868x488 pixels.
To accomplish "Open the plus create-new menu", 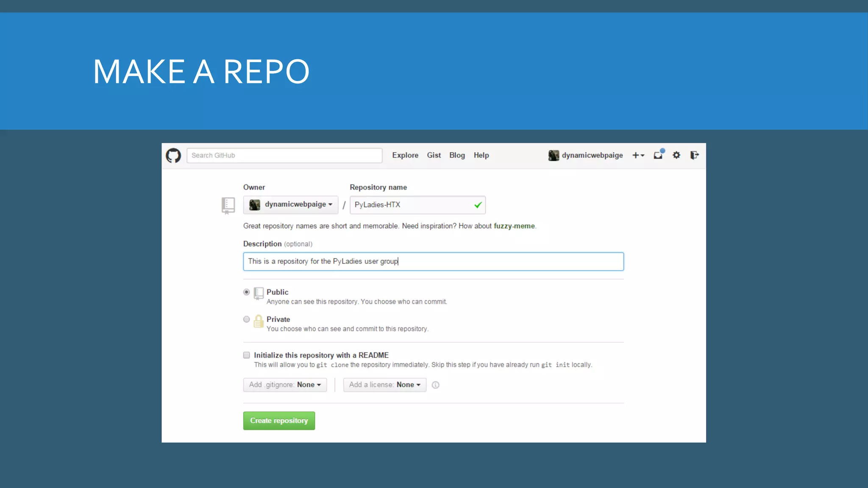I will 638,155.
